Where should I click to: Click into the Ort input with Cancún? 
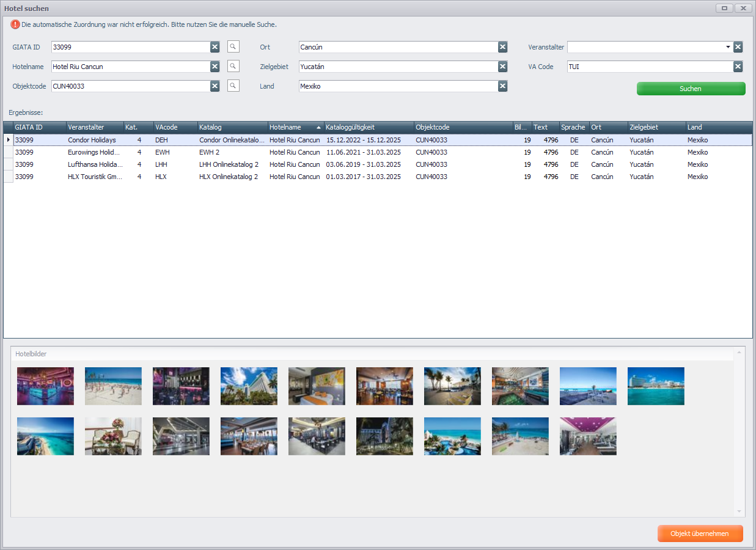[x=398, y=47]
